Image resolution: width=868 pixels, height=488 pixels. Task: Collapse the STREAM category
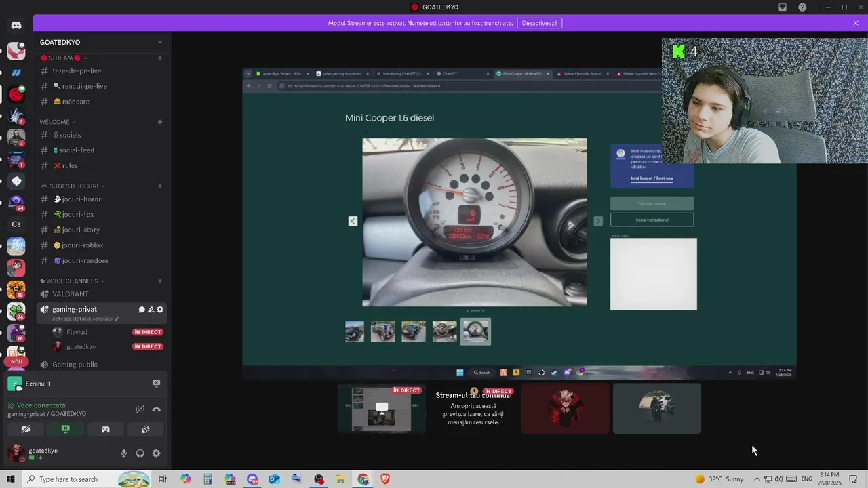click(x=64, y=58)
